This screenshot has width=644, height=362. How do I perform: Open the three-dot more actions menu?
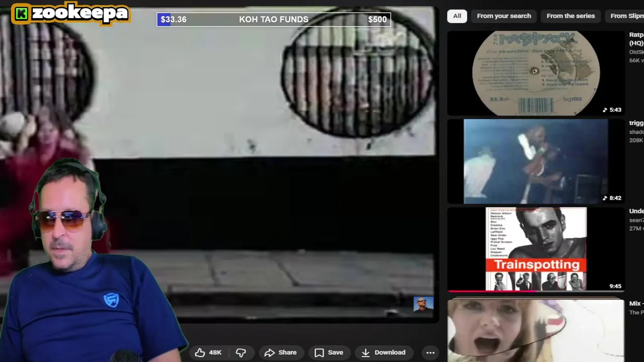pos(430,352)
